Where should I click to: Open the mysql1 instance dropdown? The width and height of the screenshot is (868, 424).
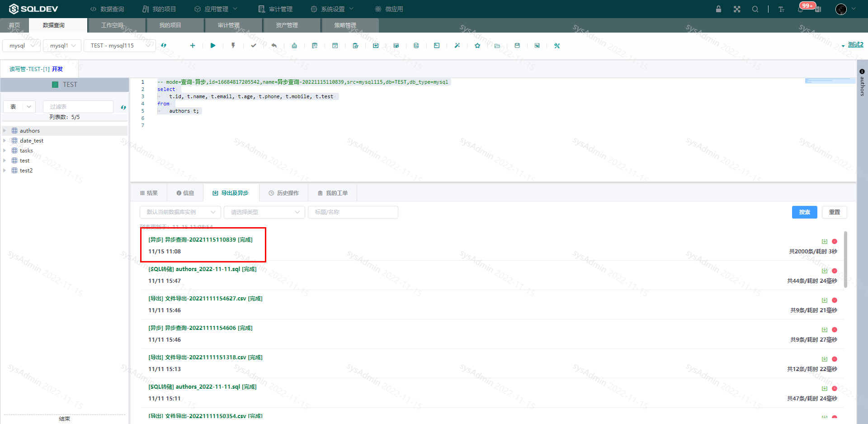62,46
